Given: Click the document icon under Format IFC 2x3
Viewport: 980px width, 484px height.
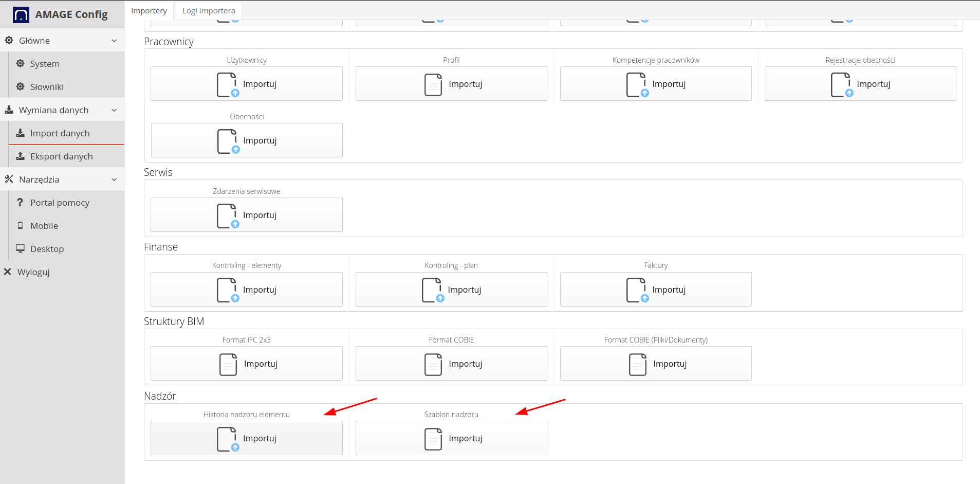Looking at the screenshot, I should click(228, 364).
